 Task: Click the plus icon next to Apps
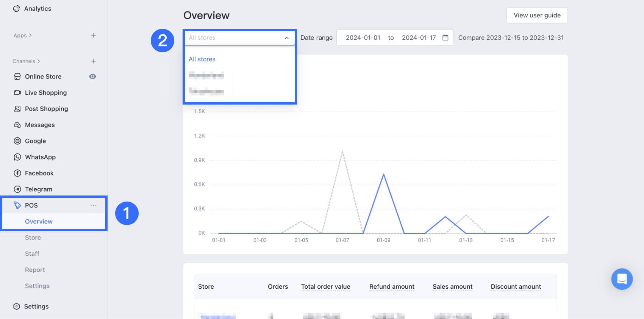click(x=93, y=36)
